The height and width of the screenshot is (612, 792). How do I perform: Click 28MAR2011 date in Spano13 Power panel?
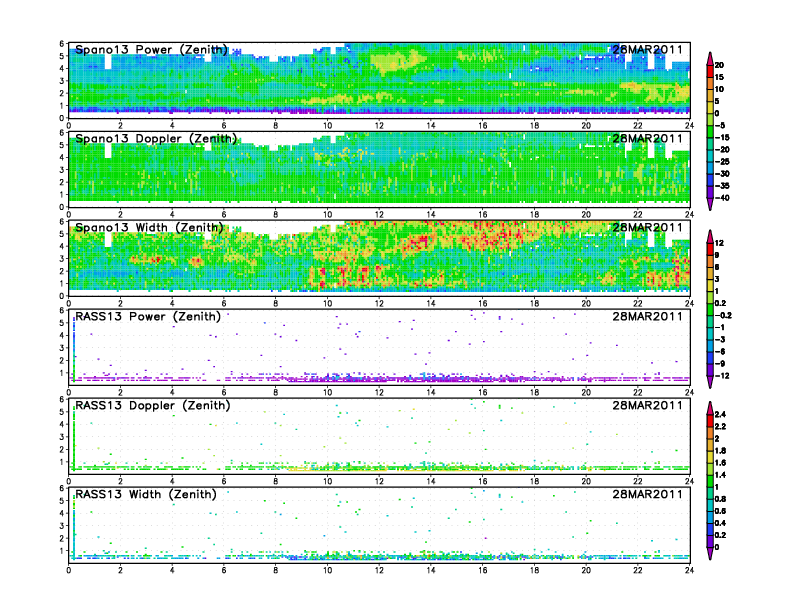pyautogui.click(x=647, y=49)
